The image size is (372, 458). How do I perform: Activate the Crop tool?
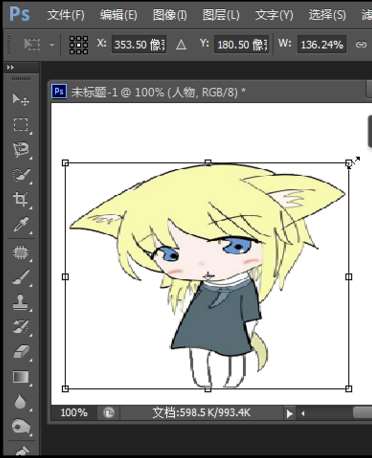(x=21, y=200)
